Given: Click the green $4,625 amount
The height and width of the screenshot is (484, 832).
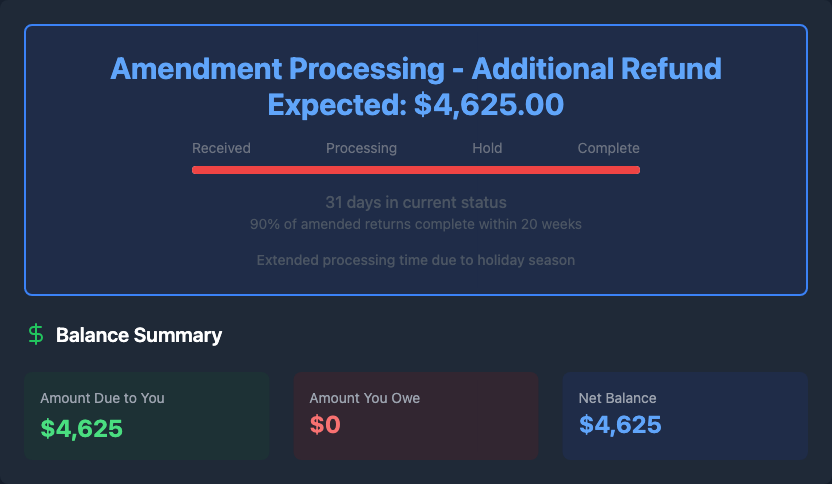Looking at the screenshot, I should click(82, 428).
